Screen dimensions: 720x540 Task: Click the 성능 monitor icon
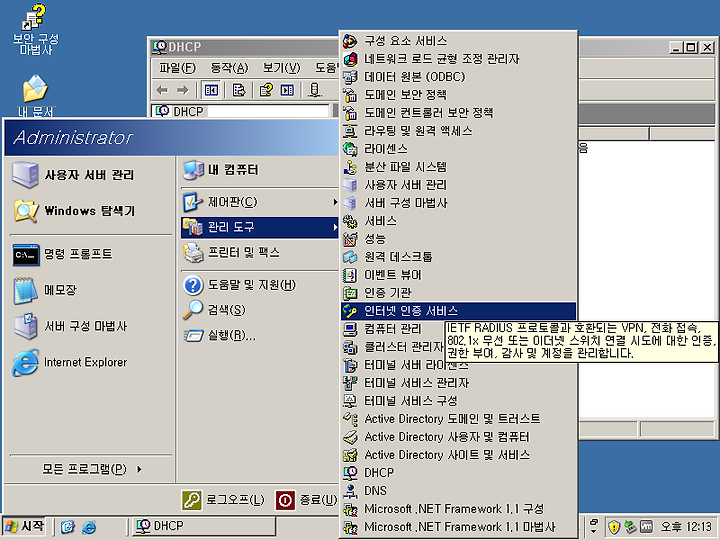click(350, 239)
